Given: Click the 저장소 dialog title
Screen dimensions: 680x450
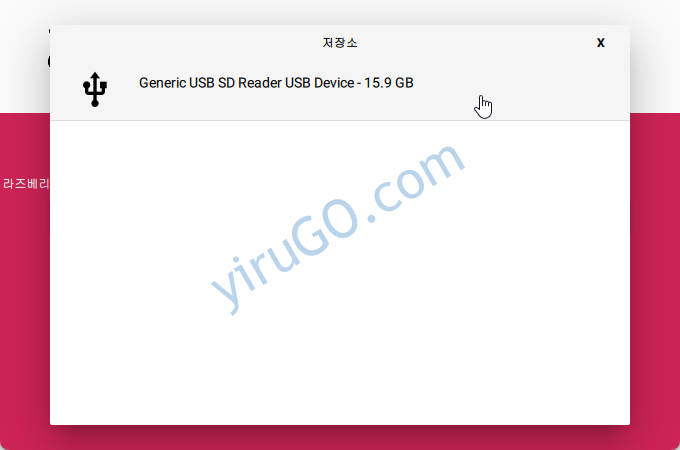Looking at the screenshot, I should pyautogui.click(x=340, y=42).
